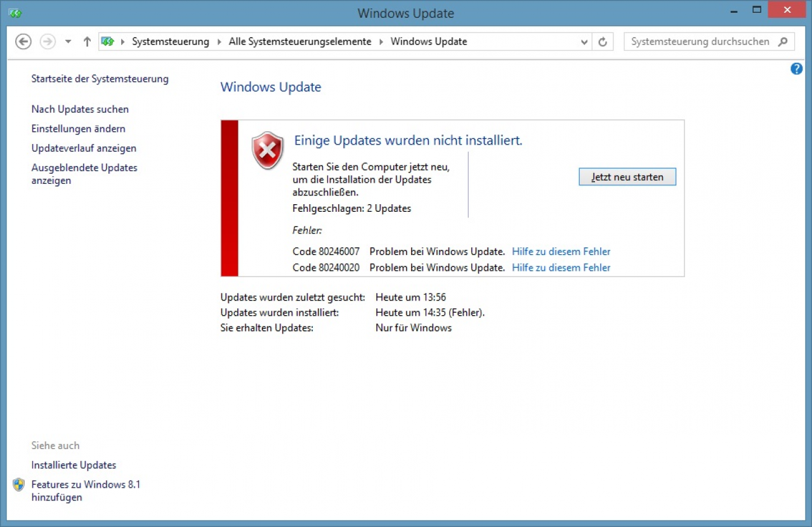Click the search magnifier icon
The height and width of the screenshot is (527, 812).
click(783, 42)
